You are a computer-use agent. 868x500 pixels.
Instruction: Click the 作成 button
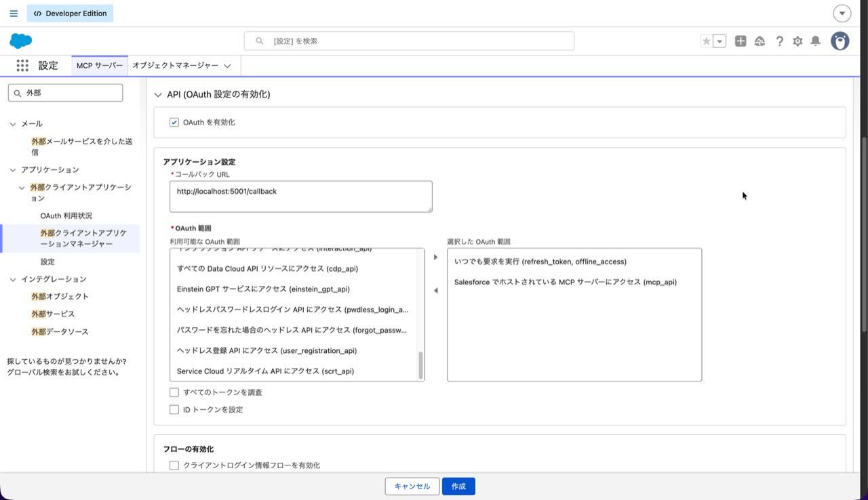[x=458, y=486]
